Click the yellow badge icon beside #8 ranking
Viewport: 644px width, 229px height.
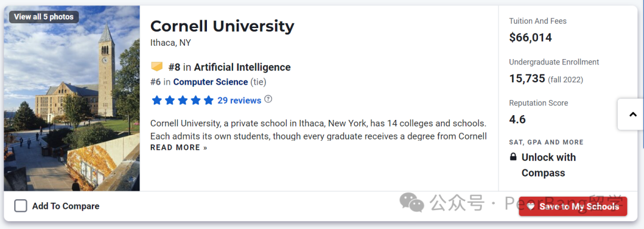coord(157,67)
